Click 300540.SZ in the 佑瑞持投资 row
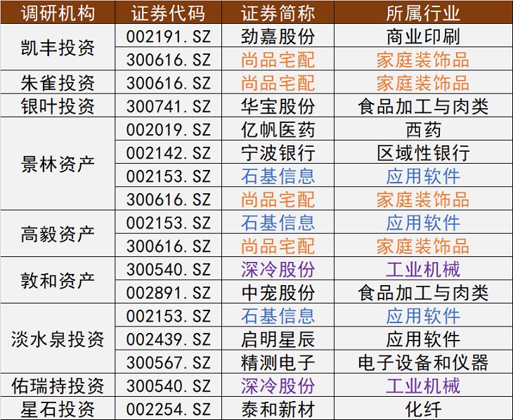This screenshot has height=420, width=513. pos(168,386)
